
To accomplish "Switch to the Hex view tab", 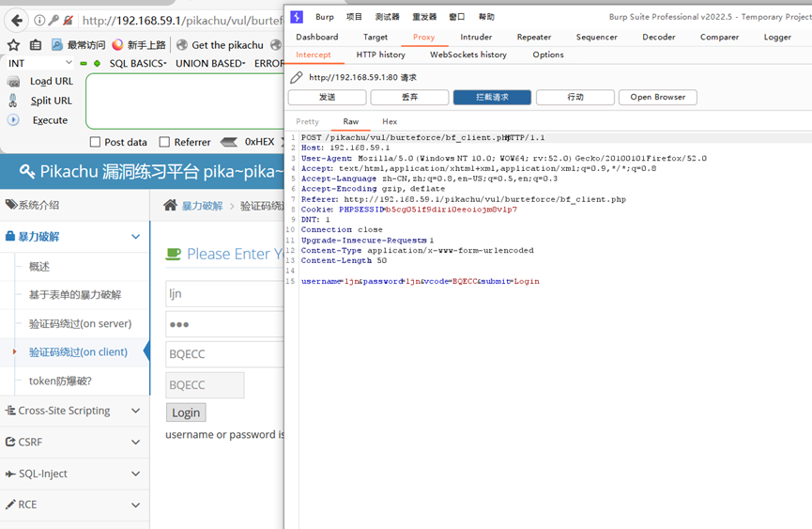I will click(390, 121).
